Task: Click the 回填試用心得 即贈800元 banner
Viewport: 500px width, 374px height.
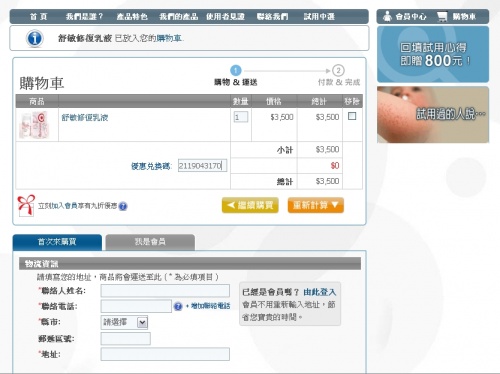Action: click(x=433, y=54)
